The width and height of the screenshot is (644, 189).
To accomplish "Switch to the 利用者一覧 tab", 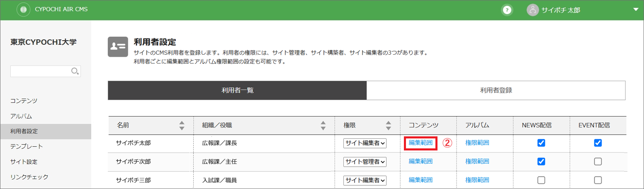I will [x=237, y=90].
